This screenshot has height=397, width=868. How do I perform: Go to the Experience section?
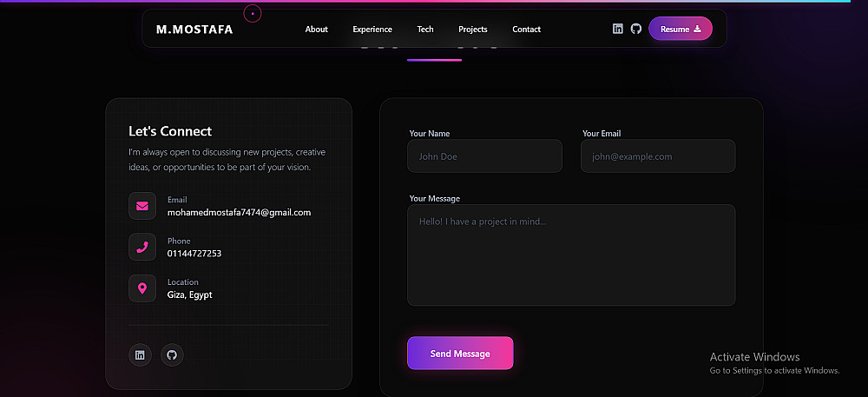click(372, 30)
